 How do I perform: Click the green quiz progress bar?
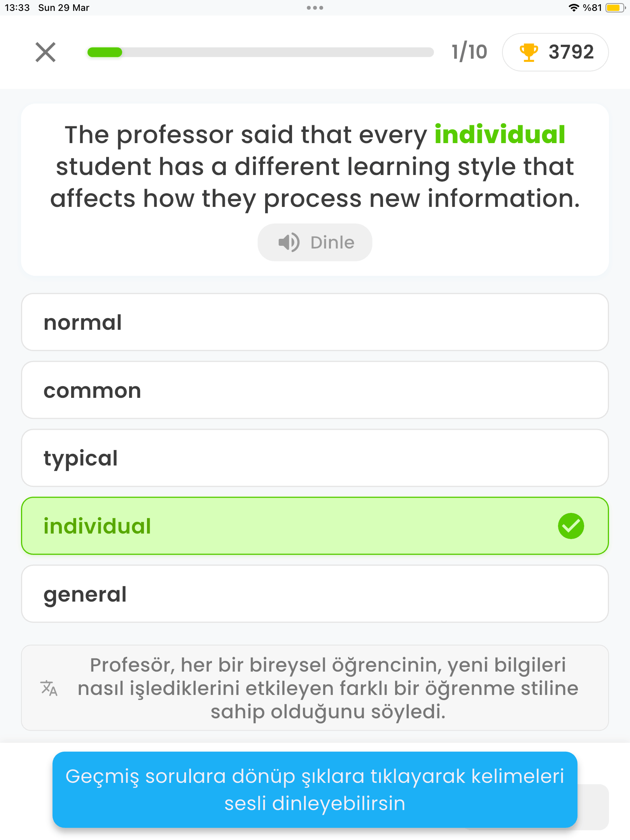click(260, 52)
